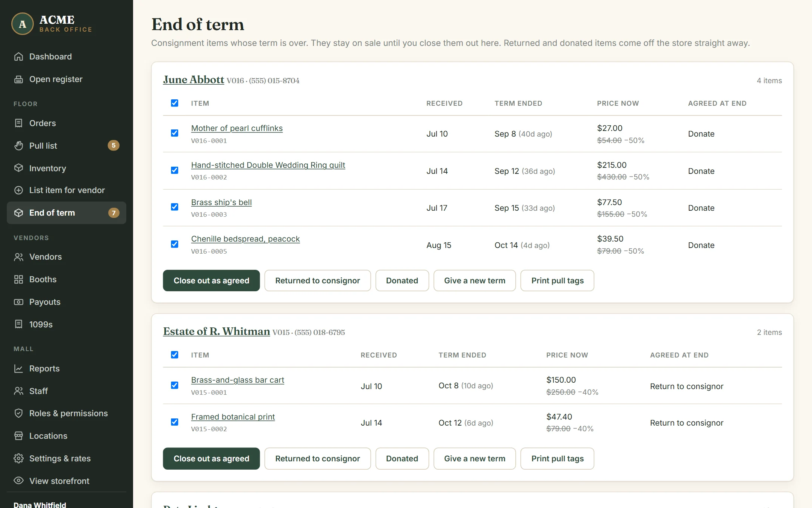Click the Open register icon
Image resolution: width=812 pixels, height=508 pixels.
(18, 79)
